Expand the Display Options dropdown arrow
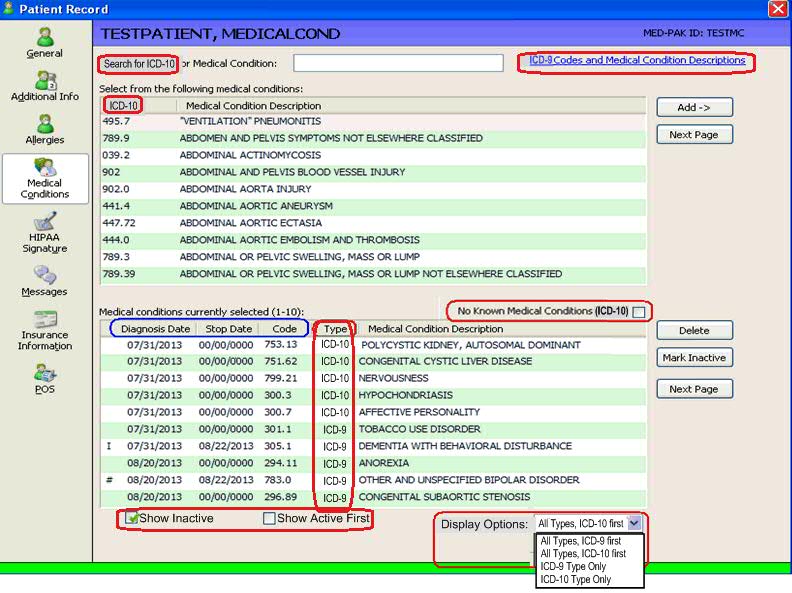The width and height of the screenshot is (792, 593). pos(634,523)
